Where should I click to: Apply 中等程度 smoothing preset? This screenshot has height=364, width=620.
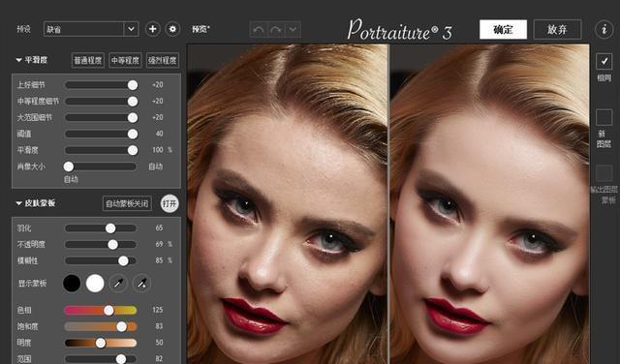[x=125, y=60]
